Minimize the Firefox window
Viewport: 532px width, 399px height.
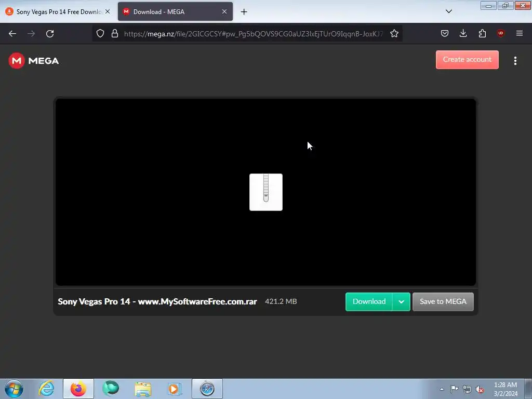(x=488, y=6)
